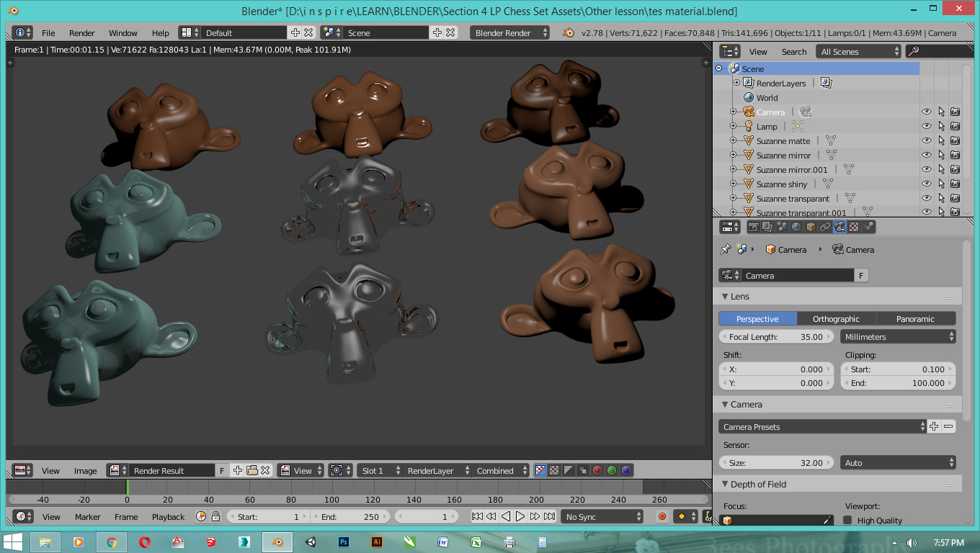The width and height of the screenshot is (980, 553).
Task: Open the Texture properties tab (checkered icon)
Action: (x=852, y=227)
